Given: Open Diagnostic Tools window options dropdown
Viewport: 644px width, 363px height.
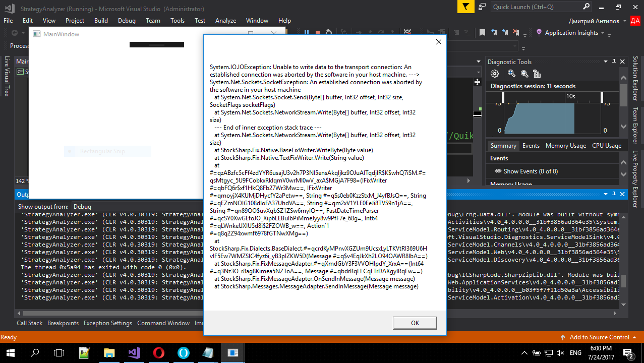Looking at the screenshot, I should pyautogui.click(x=607, y=62).
